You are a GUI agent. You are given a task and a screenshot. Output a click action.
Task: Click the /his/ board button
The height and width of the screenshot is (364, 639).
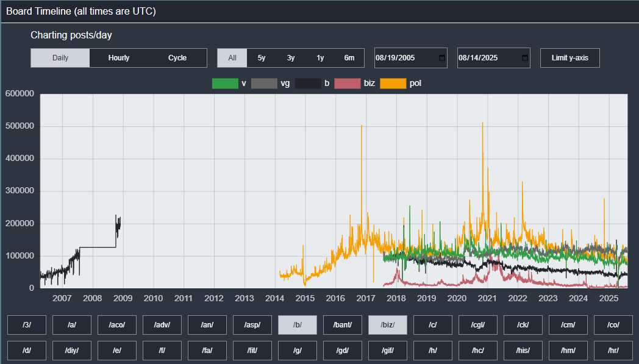(523, 351)
